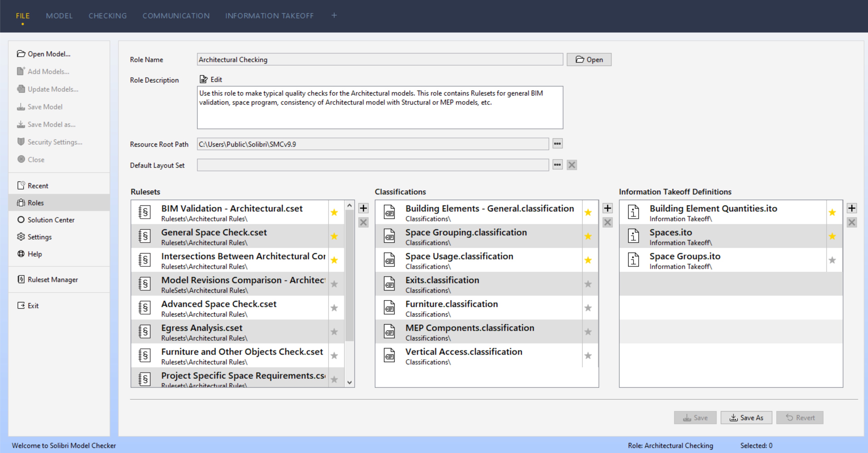Open the Solution Center
This screenshot has height=453, width=868.
click(59, 220)
